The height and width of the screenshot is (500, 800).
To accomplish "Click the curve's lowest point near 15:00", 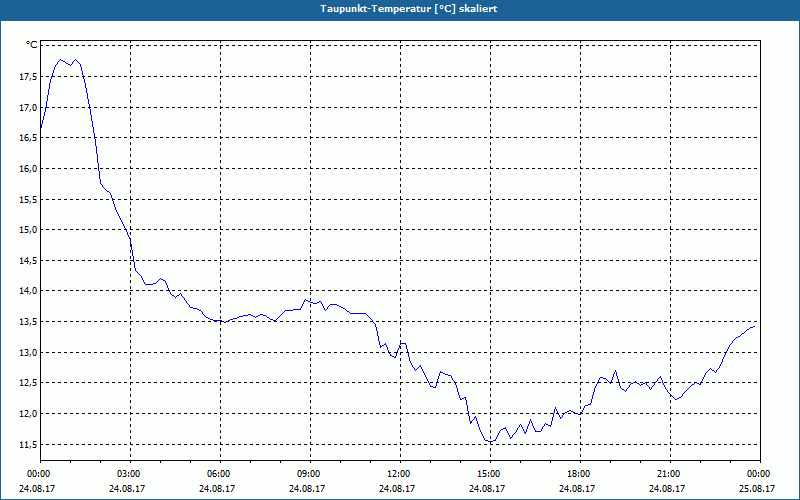I will pyautogui.click(x=490, y=441).
